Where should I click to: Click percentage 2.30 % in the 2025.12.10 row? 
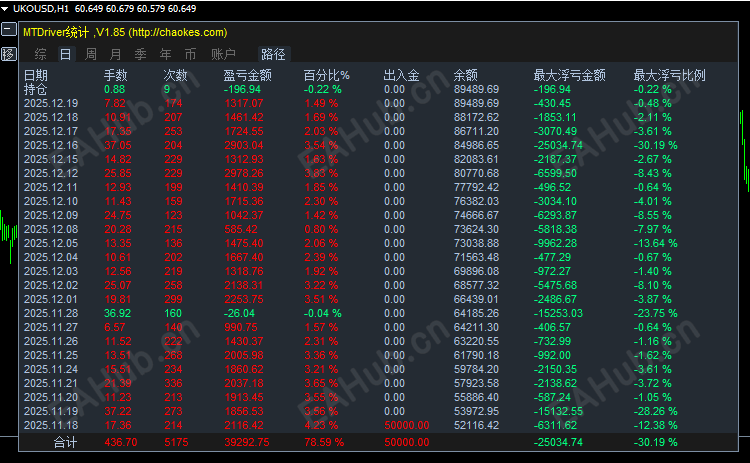pos(321,201)
